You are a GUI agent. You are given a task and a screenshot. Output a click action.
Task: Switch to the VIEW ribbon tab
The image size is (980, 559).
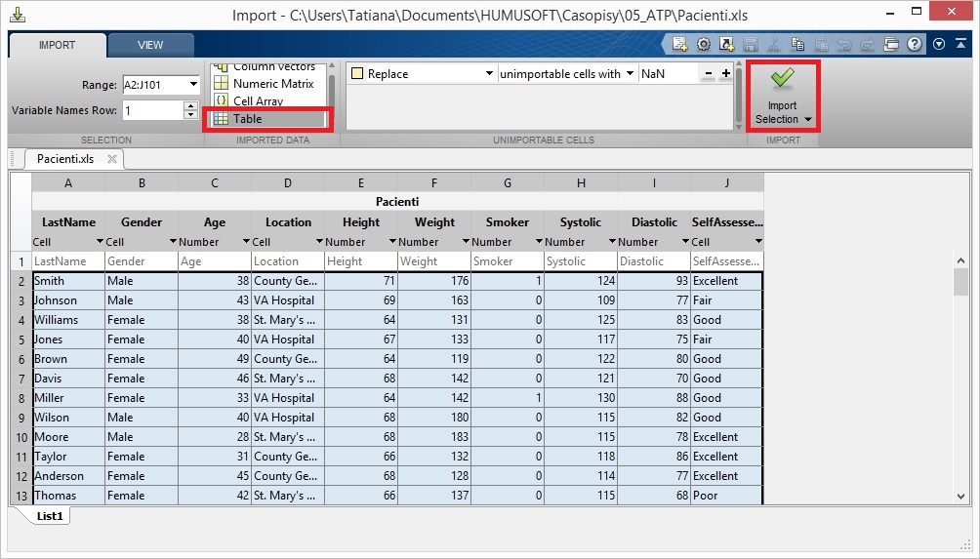pos(150,45)
